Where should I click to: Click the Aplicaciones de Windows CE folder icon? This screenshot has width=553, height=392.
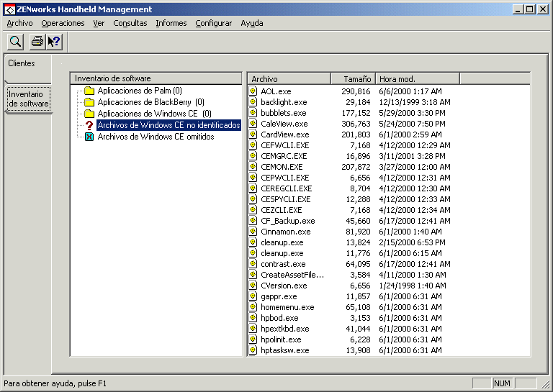pos(89,114)
